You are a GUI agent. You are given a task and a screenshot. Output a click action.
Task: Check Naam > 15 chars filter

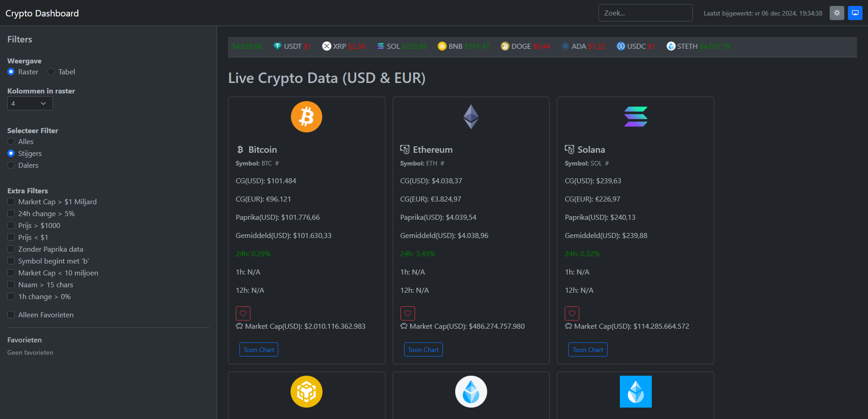[11, 285]
